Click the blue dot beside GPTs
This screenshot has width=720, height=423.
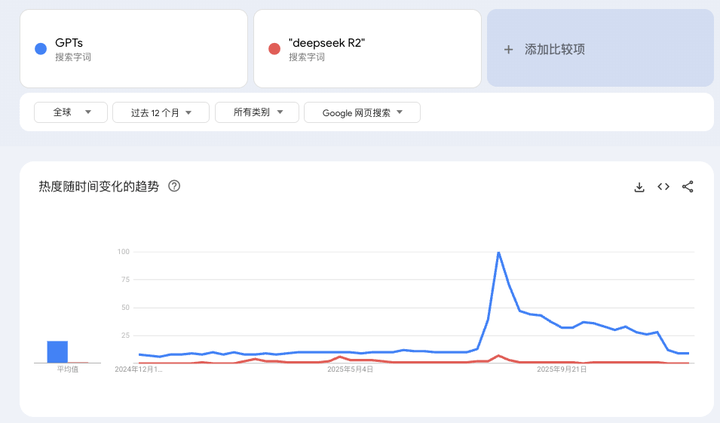click(x=40, y=49)
